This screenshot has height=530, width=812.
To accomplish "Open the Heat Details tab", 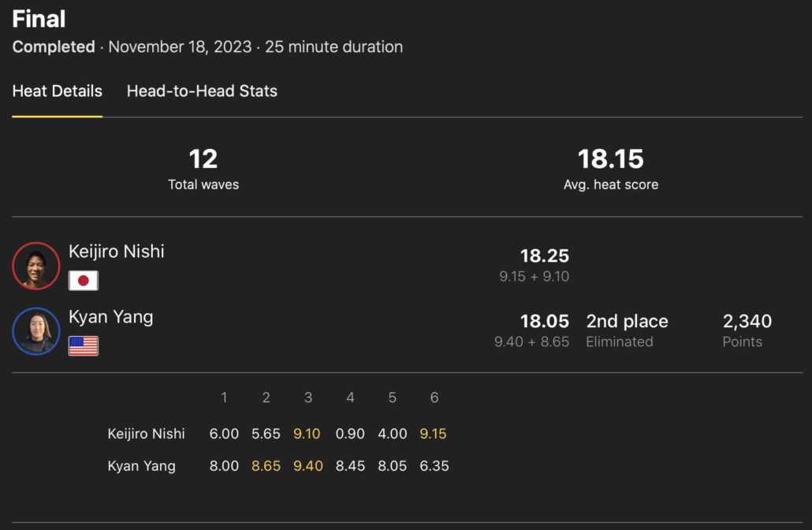I will tap(58, 91).
